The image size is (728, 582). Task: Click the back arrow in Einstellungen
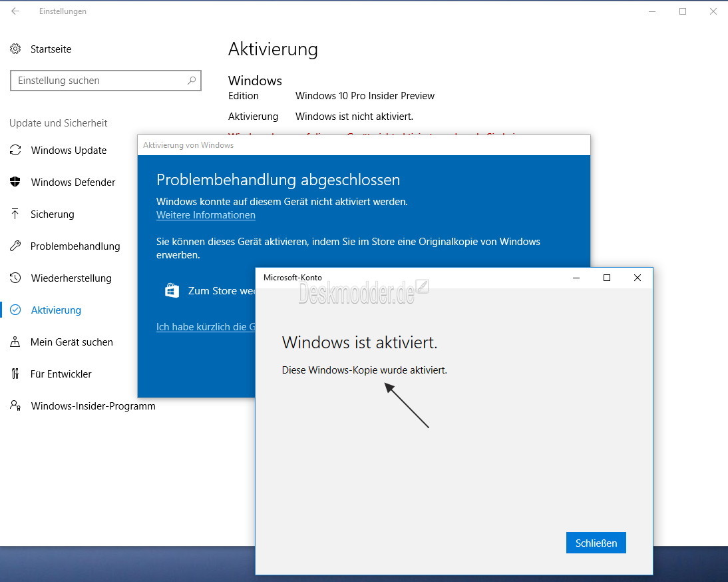[x=15, y=11]
